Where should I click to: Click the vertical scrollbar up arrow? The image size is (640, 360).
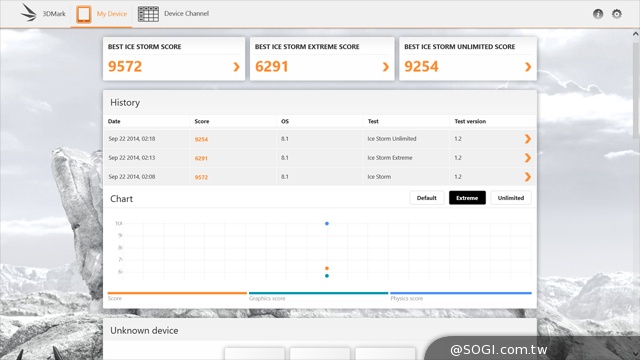coord(636,34)
